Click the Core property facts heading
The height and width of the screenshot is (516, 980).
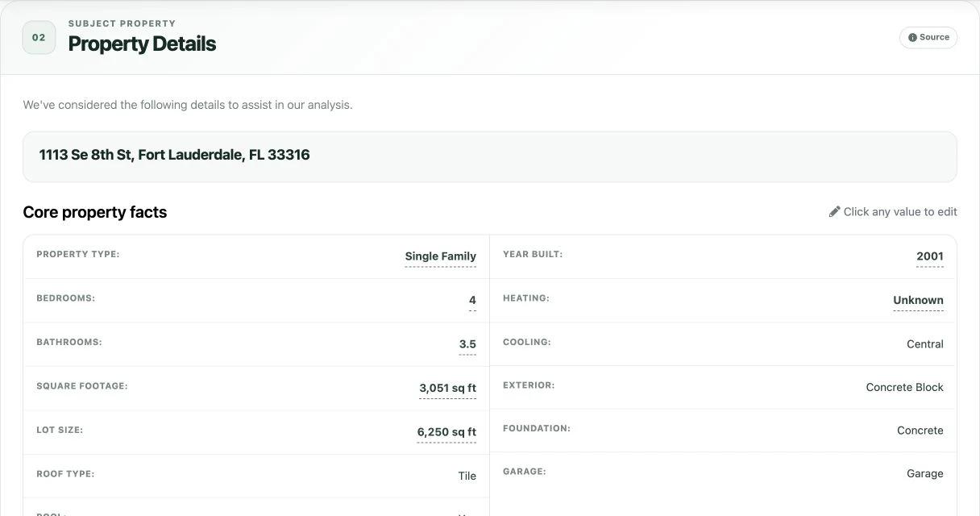(x=95, y=212)
